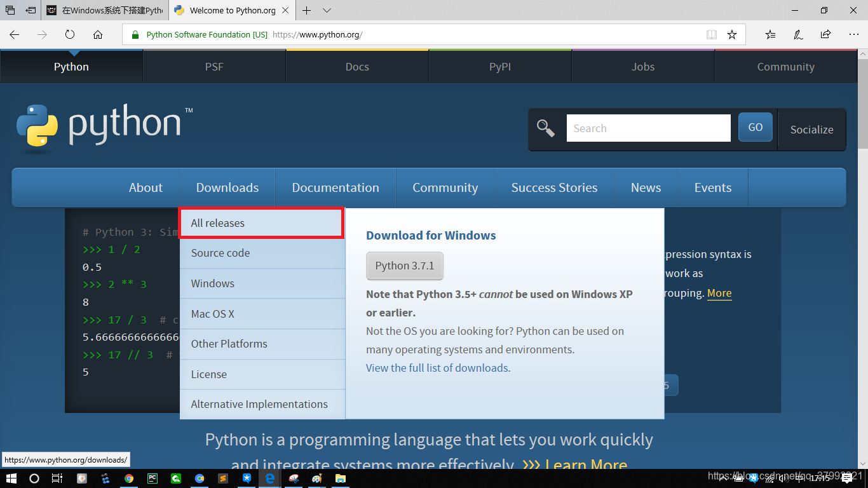Click the browser forward arrow

[x=43, y=35]
